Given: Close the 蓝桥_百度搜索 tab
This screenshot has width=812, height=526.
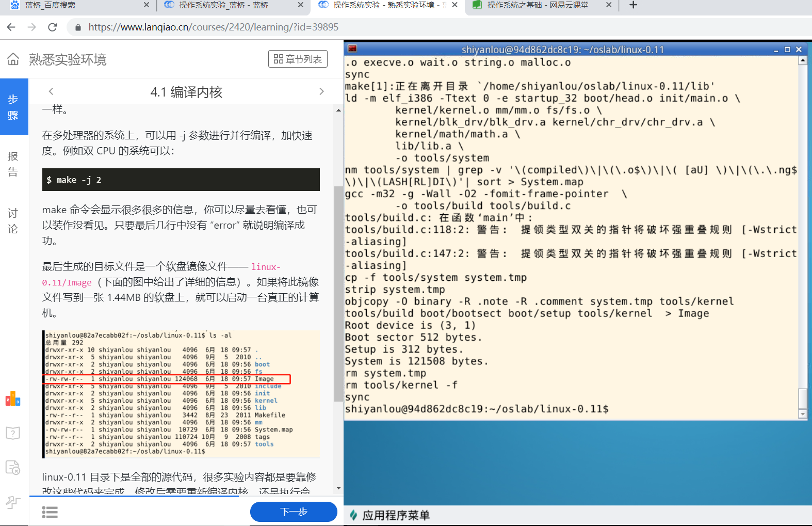Looking at the screenshot, I should point(146,5).
